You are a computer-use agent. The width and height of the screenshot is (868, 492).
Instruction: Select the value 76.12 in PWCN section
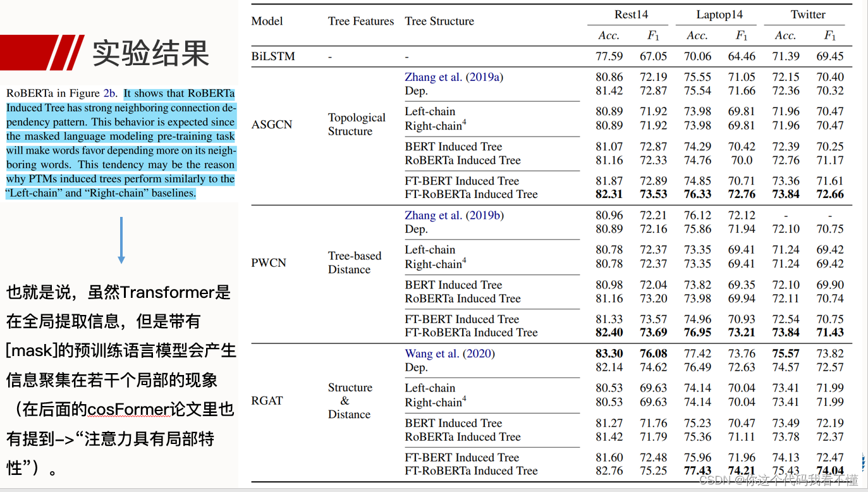pos(697,216)
